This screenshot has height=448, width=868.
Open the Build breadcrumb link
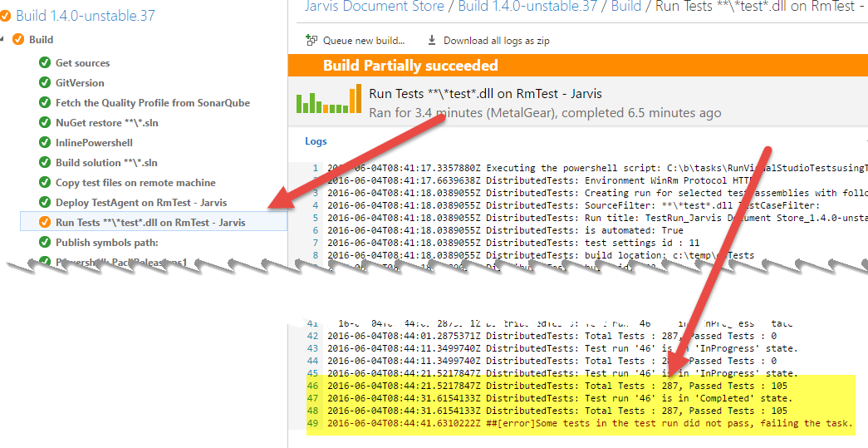(626, 6)
